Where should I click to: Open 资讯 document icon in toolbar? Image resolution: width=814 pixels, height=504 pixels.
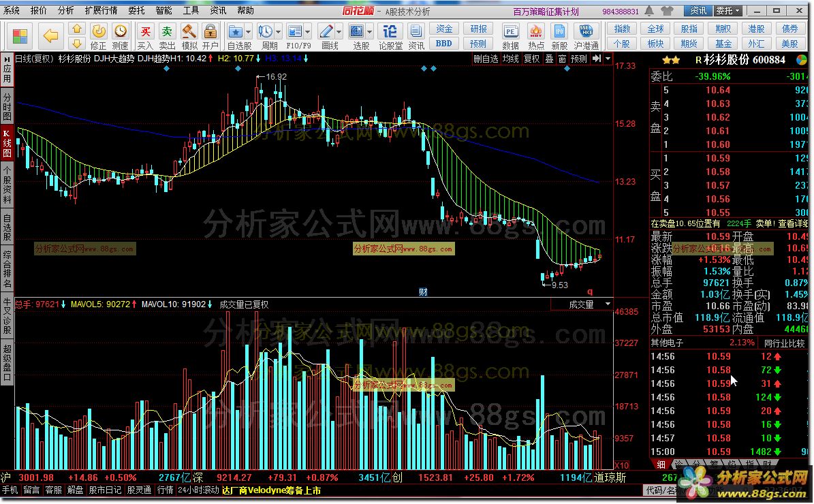416,32
